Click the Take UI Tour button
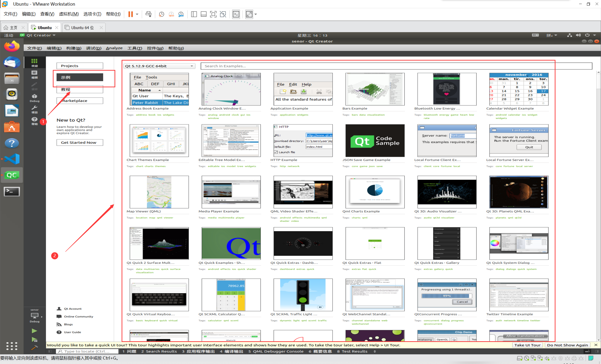 tap(527, 345)
